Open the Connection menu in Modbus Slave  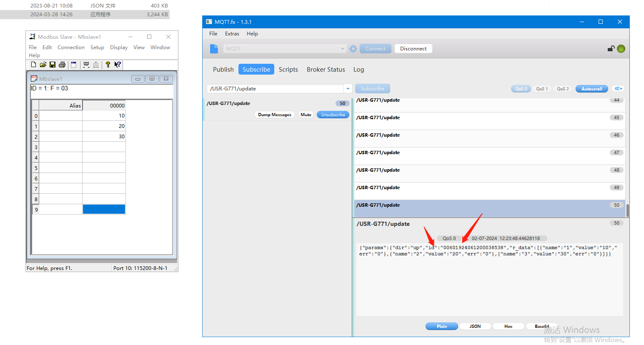pyautogui.click(x=71, y=47)
